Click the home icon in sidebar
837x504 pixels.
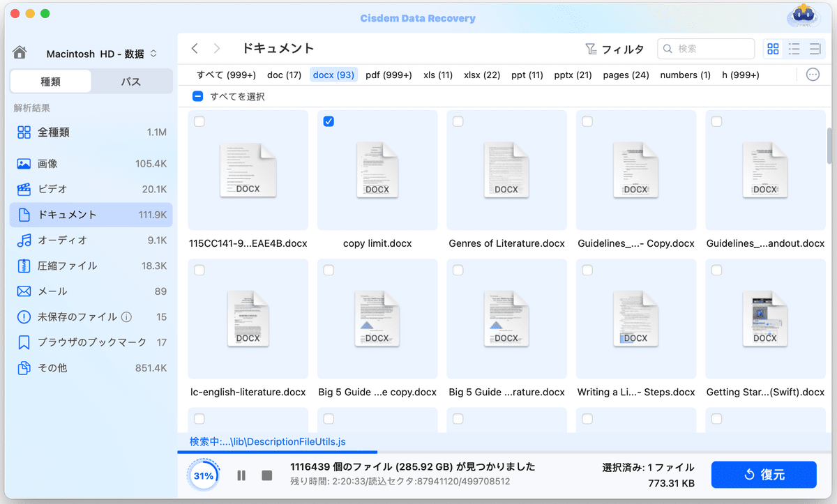20,53
